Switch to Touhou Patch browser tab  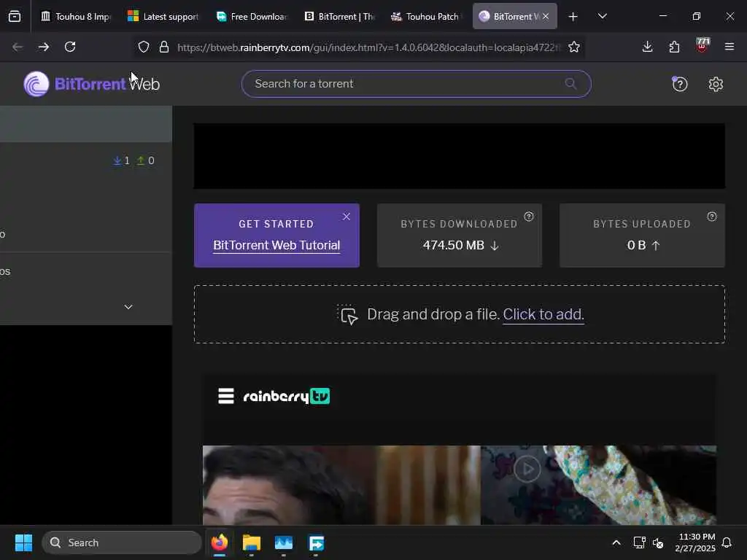(x=427, y=17)
